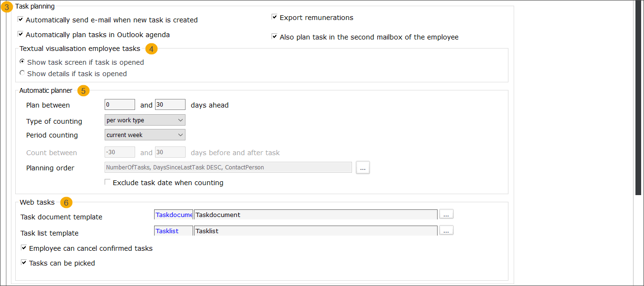Uncheck Automatically plan tasks in Outlook agenda

point(20,34)
